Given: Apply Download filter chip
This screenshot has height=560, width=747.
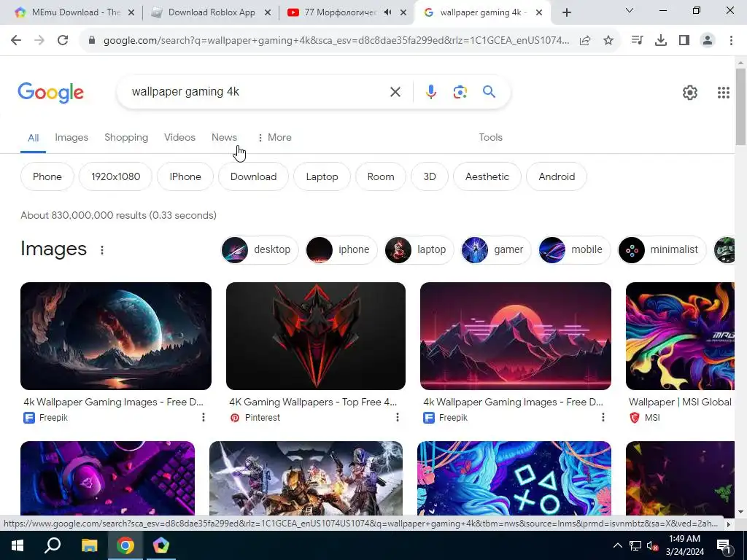Looking at the screenshot, I should pos(253,176).
